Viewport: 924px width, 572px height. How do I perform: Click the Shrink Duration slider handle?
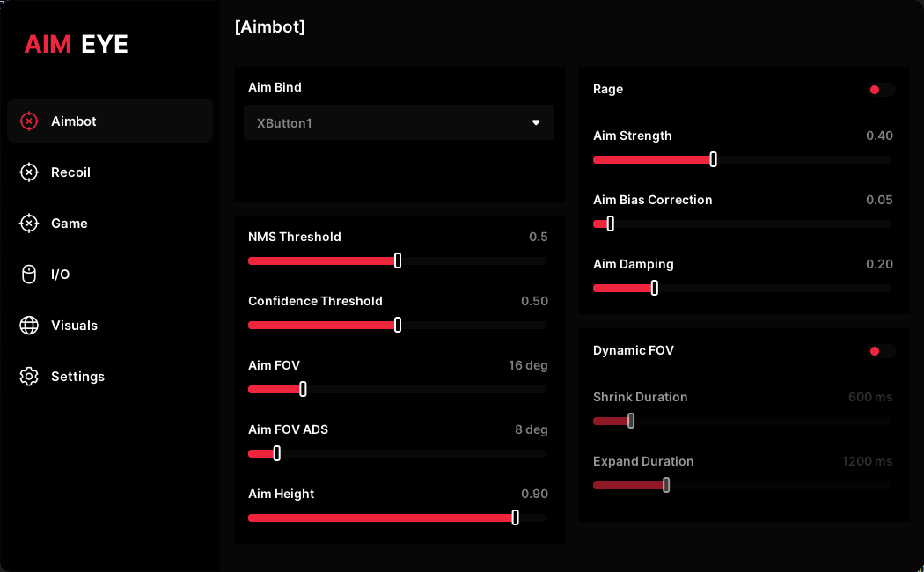point(631,421)
